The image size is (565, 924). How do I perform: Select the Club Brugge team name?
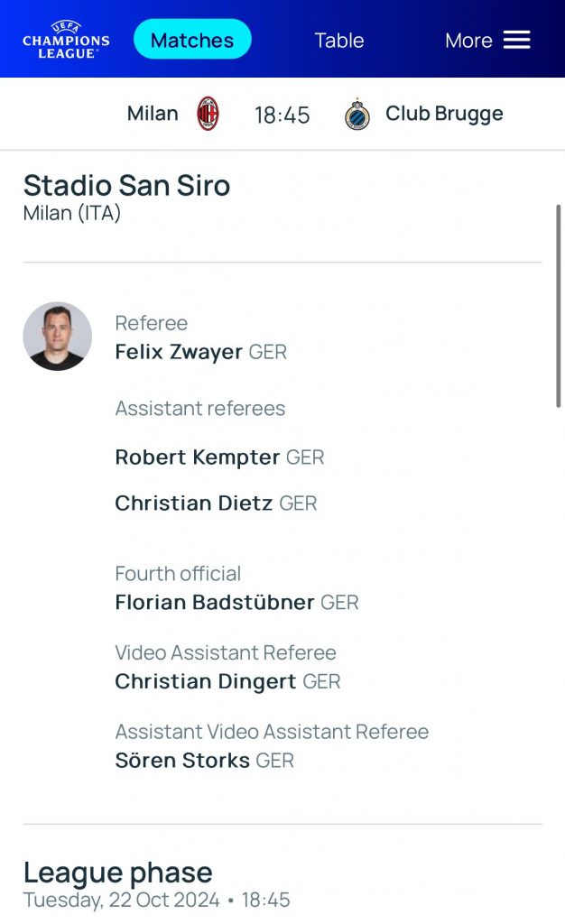coord(445,114)
